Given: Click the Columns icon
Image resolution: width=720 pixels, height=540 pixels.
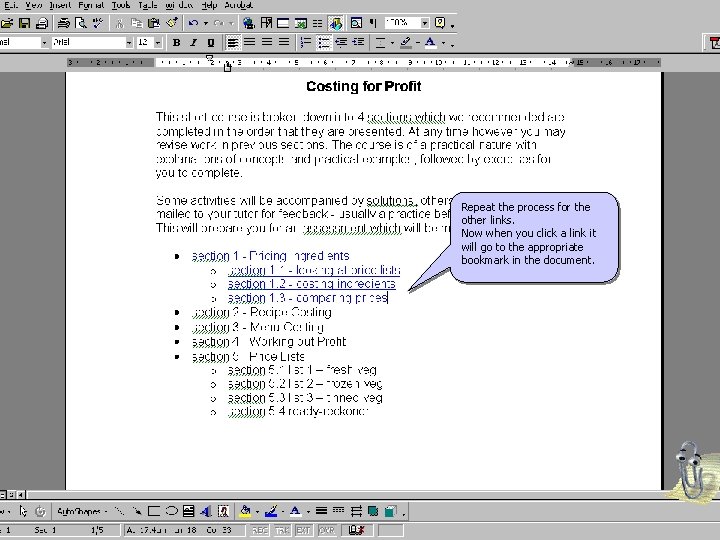Looking at the screenshot, I should coord(317,23).
